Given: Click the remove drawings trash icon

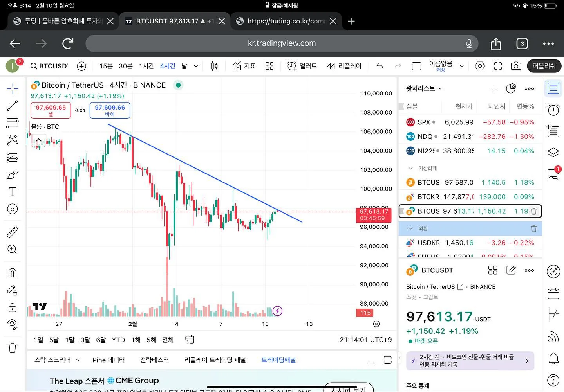Looking at the screenshot, I should [x=13, y=348].
